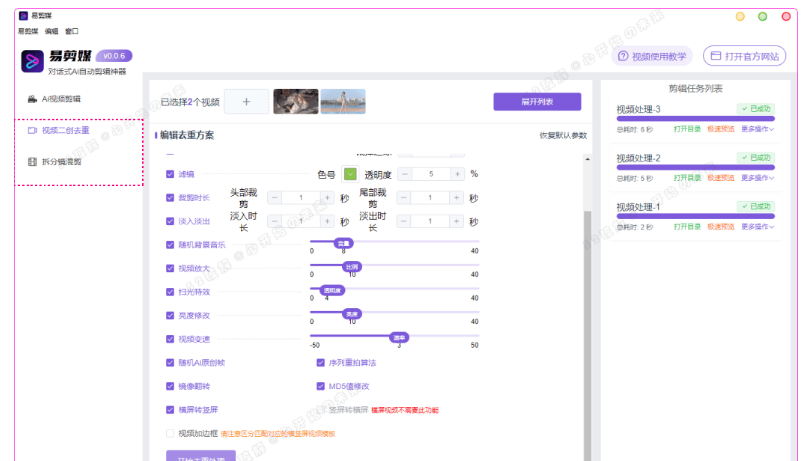
Task: Open the 编辑 menu
Action: (52, 31)
